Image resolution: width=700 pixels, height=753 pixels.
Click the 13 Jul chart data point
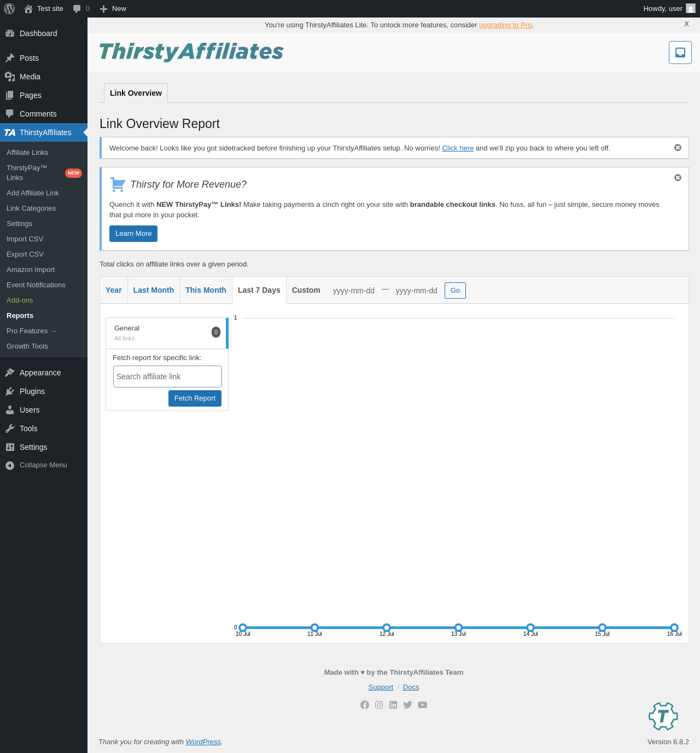tap(458, 628)
